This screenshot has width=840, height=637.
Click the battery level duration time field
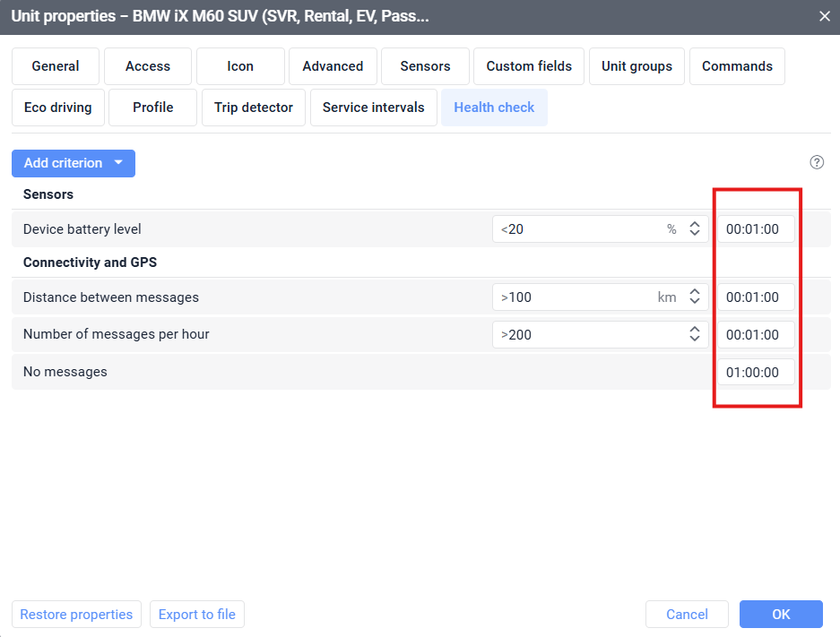[755, 229]
